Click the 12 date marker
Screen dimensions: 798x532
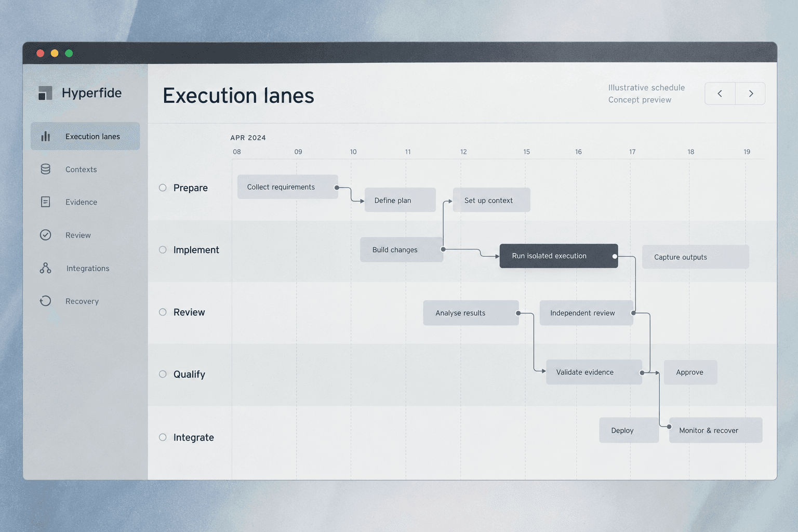click(x=463, y=152)
